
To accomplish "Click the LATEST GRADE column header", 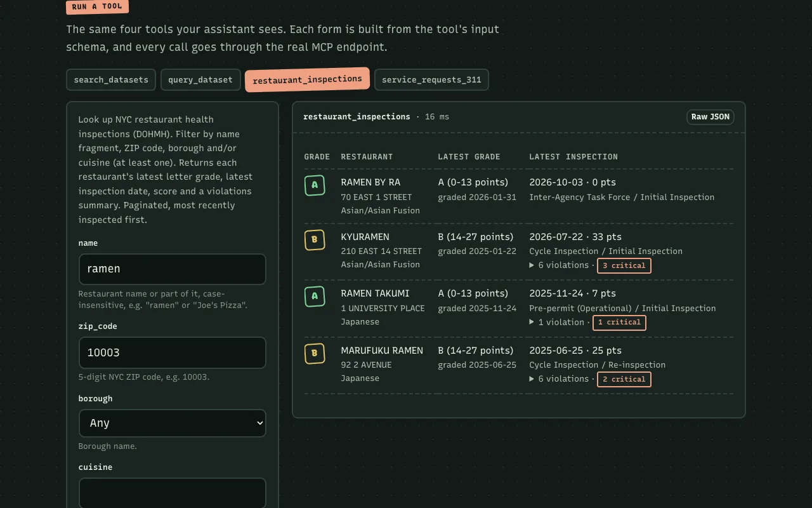I will 469,157.
